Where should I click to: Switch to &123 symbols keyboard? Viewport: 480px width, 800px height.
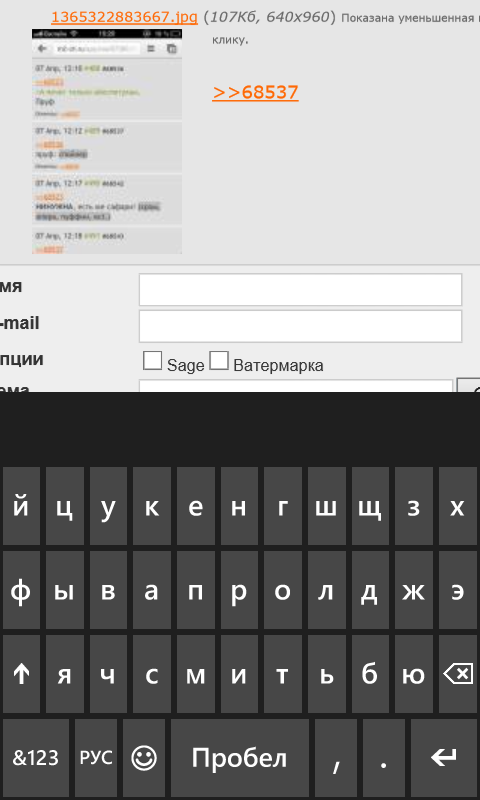pyautogui.click(x=36, y=758)
